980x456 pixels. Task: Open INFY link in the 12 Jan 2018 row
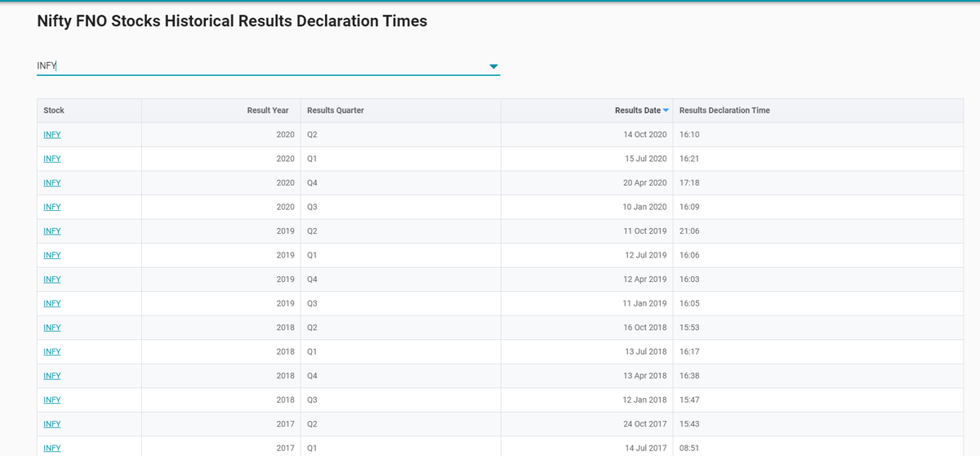52,400
